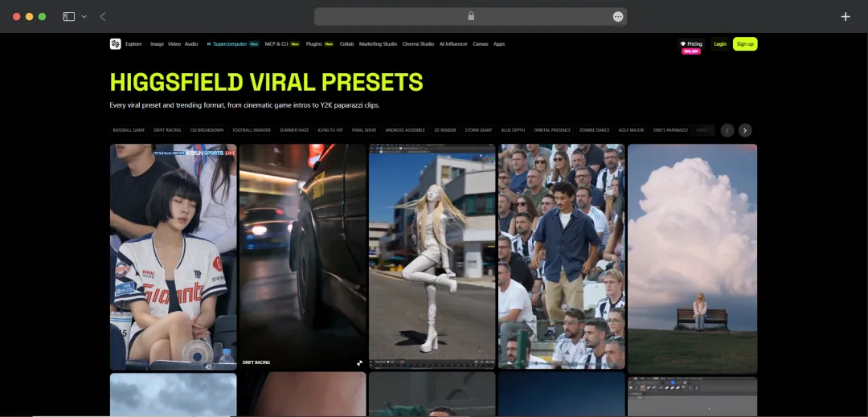Open the drift racing car thumbnail
Image resolution: width=868 pixels, height=417 pixels.
[303, 257]
